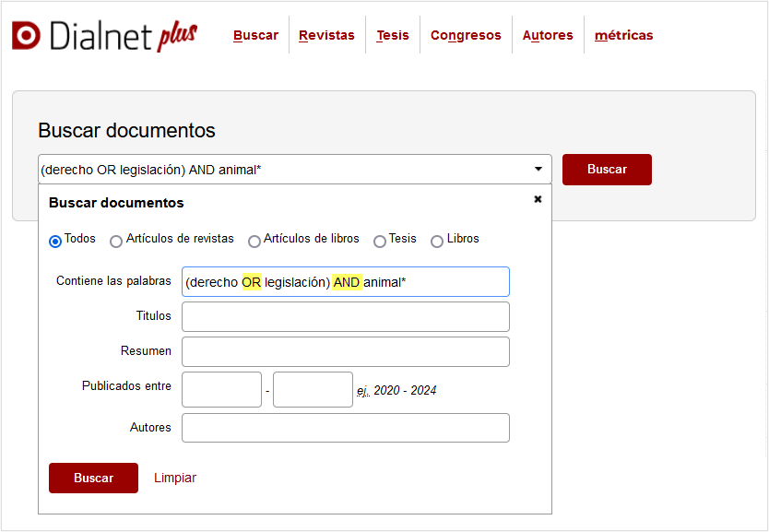Screen dimensions: 769x532
Task: Click the Buscar documentos page heading
Action: tap(126, 130)
